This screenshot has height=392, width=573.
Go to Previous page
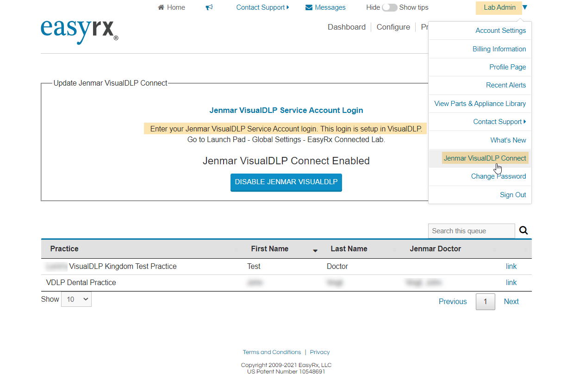pyautogui.click(x=453, y=302)
